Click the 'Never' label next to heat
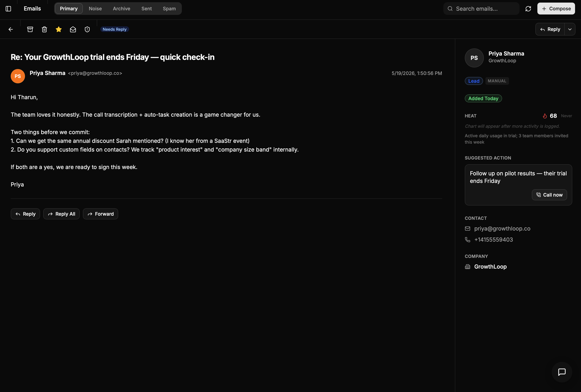581x392 pixels. pos(566,116)
